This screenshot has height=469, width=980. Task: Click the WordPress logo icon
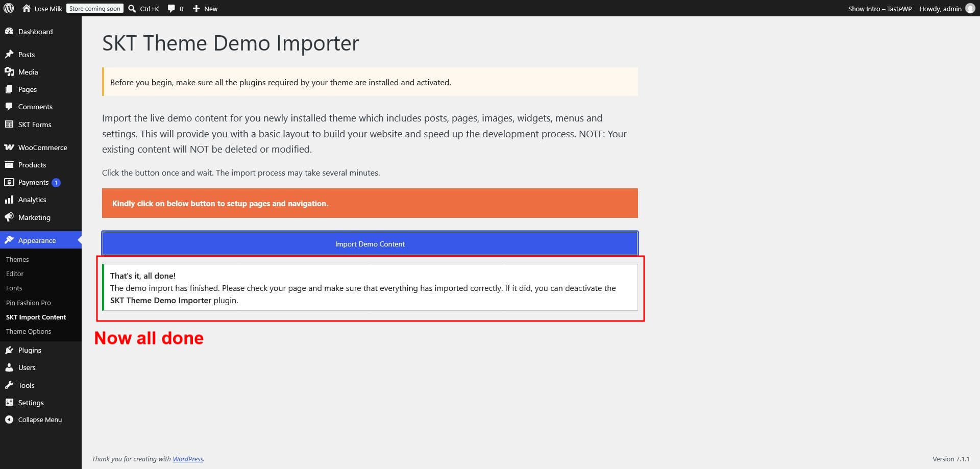pos(9,8)
